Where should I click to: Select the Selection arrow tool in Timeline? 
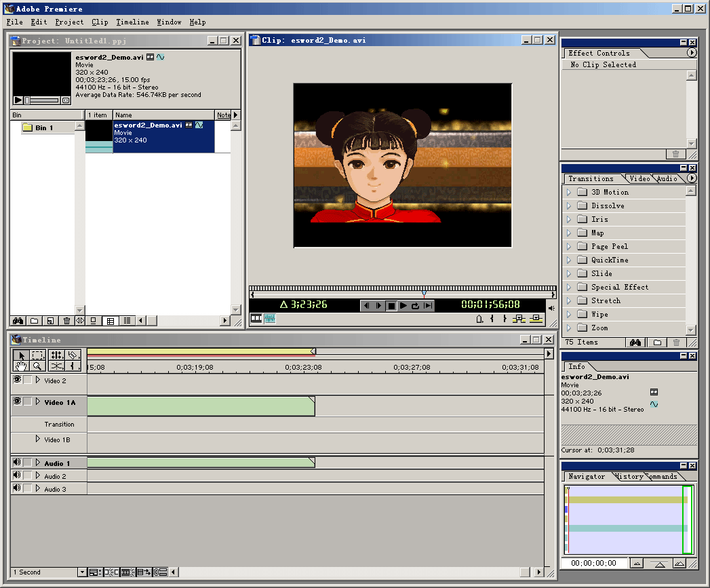[21, 355]
